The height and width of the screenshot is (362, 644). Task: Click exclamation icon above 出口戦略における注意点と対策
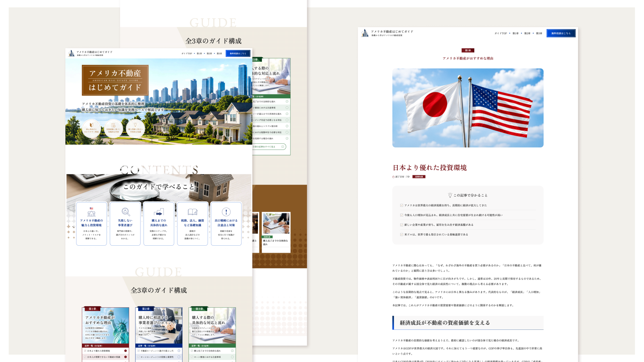226,212
